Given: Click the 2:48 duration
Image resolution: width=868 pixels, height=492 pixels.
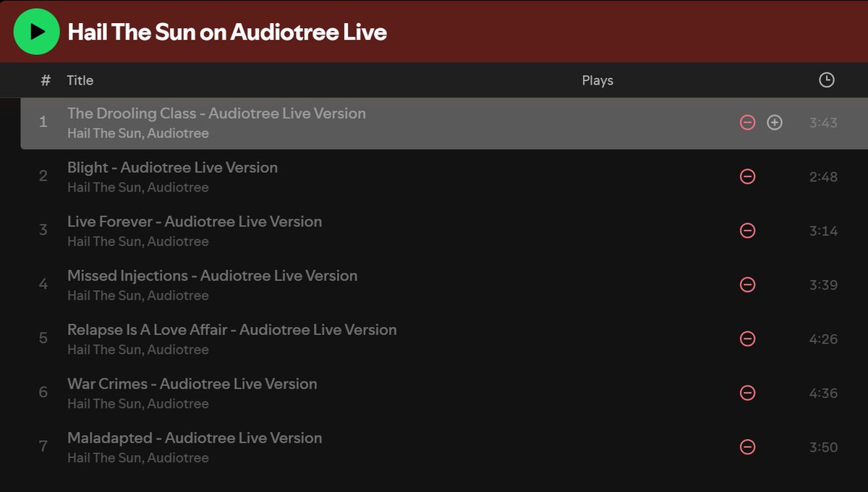Looking at the screenshot, I should click(823, 177).
